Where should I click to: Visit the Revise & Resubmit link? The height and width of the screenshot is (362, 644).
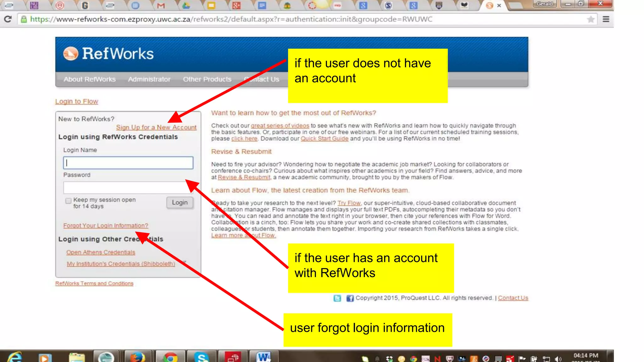coord(244,177)
